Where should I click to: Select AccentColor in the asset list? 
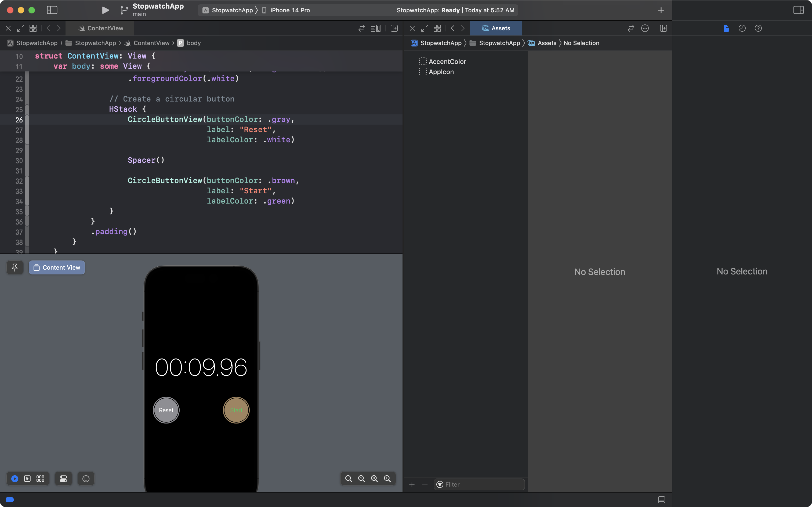(x=447, y=61)
